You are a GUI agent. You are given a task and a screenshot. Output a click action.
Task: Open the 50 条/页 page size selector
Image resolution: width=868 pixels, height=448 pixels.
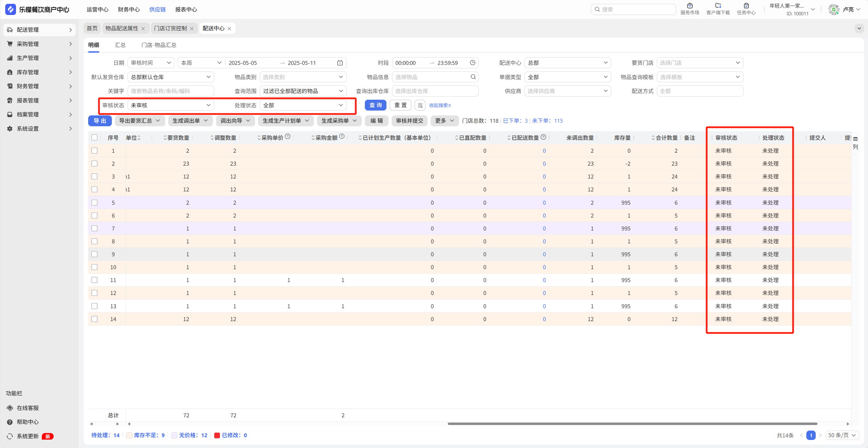pyautogui.click(x=842, y=435)
